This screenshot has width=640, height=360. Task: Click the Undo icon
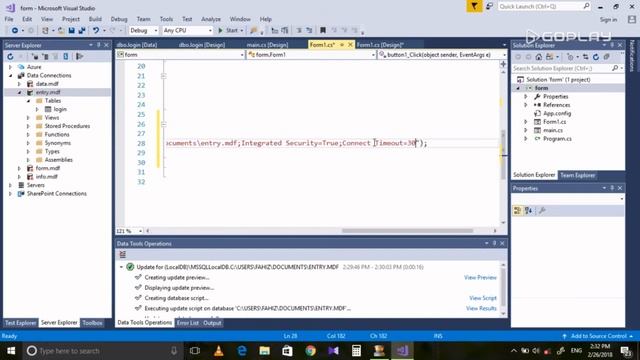[x=96, y=31]
